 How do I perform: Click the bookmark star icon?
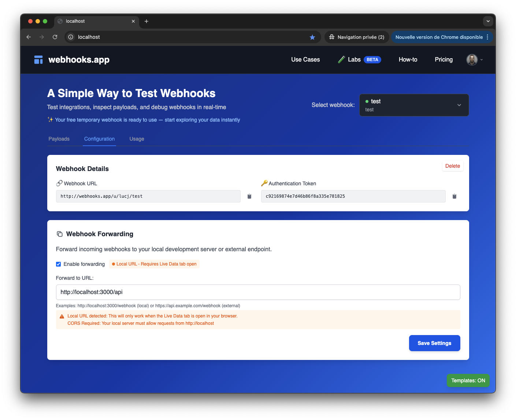click(x=312, y=37)
